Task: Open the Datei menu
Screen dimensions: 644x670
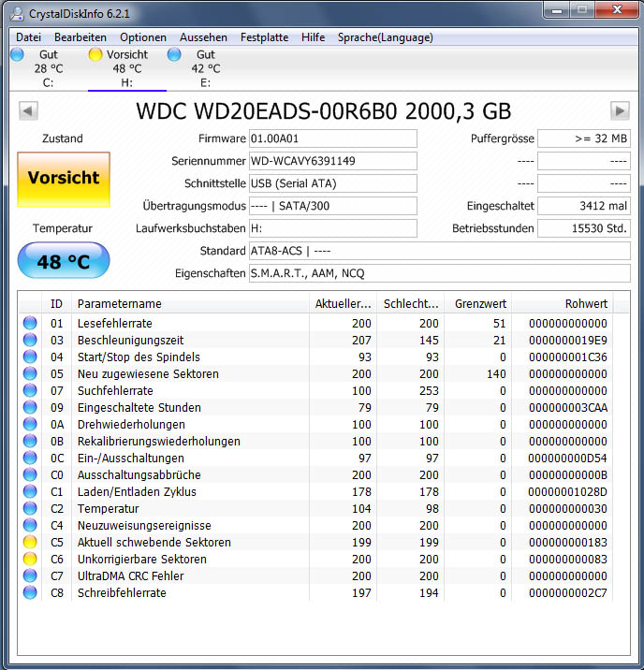Action: 28,37
